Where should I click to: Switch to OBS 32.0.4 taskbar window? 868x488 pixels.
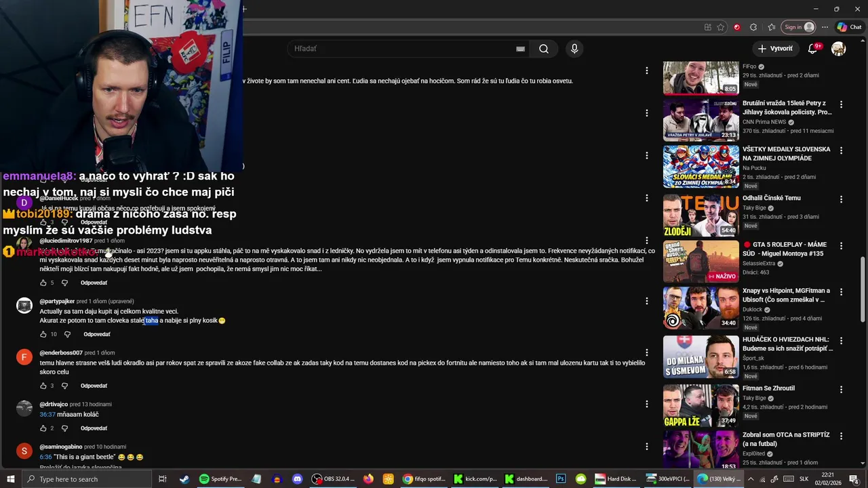(x=333, y=479)
